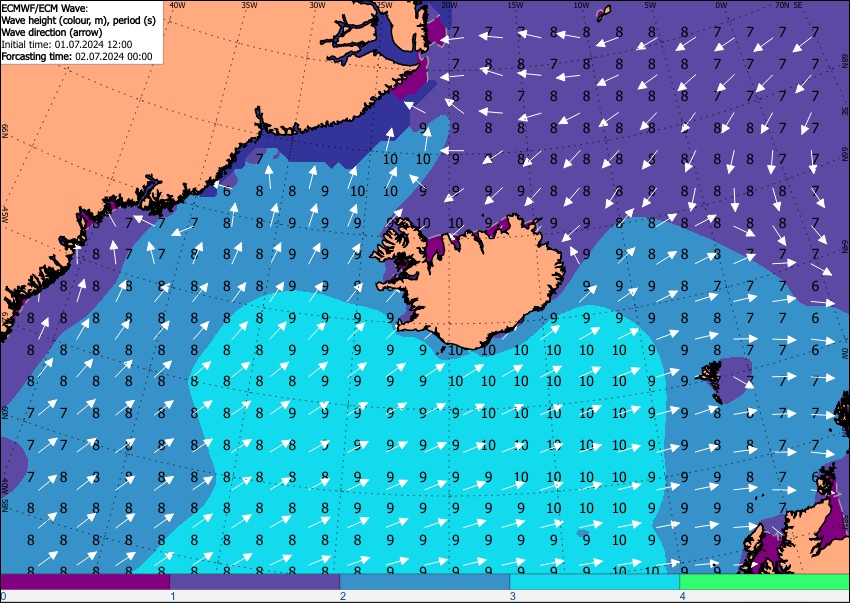Click the purple 0–1 m colour bar segment

[85, 581]
